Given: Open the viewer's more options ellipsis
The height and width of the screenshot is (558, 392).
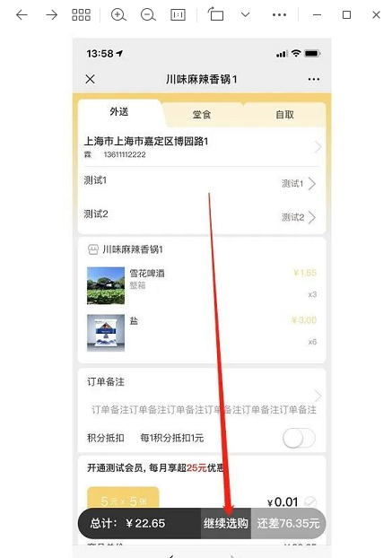Looking at the screenshot, I should (279, 14).
